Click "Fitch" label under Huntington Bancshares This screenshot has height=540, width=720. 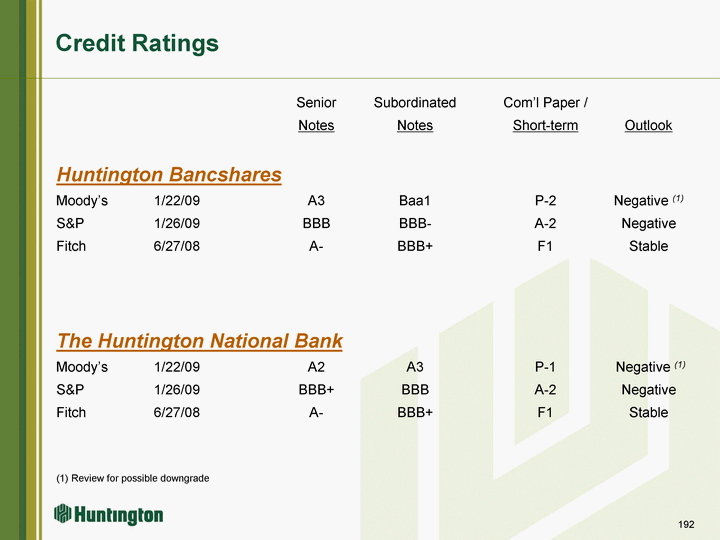tap(71, 246)
